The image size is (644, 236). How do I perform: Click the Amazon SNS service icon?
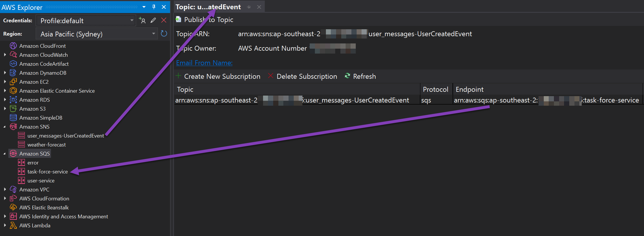[x=13, y=127]
